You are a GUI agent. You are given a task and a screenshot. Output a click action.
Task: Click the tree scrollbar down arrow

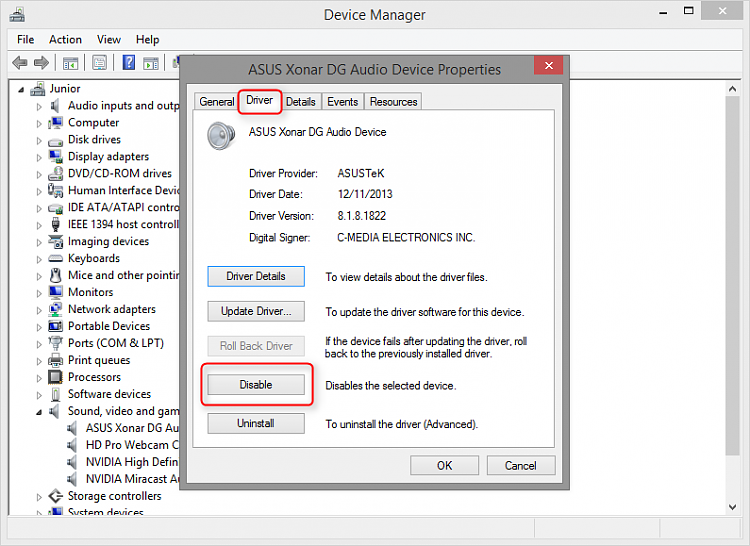pyautogui.click(x=732, y=507)
